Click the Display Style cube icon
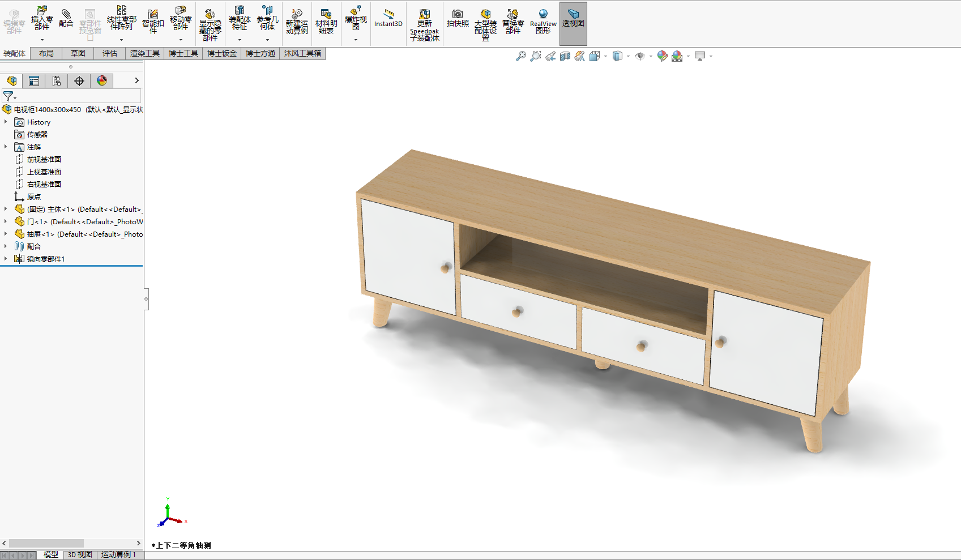The image size is (961, 560). [x=618, y=56]
